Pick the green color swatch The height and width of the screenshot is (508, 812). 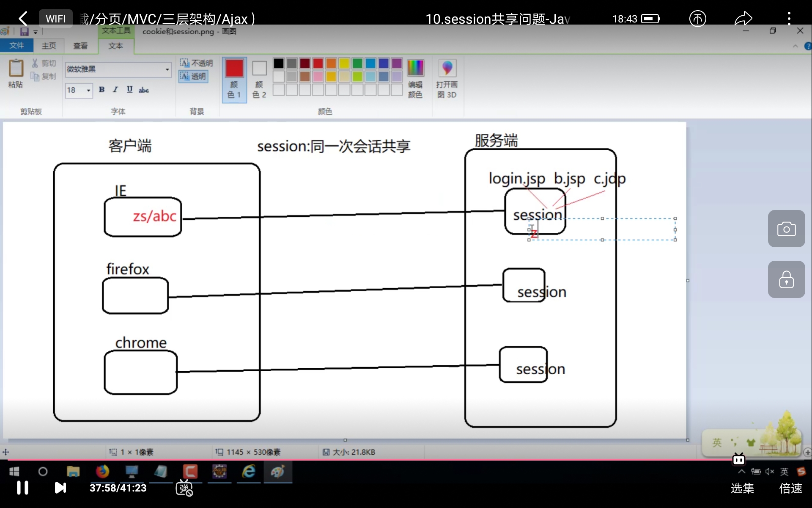click(x=357, y=63)
